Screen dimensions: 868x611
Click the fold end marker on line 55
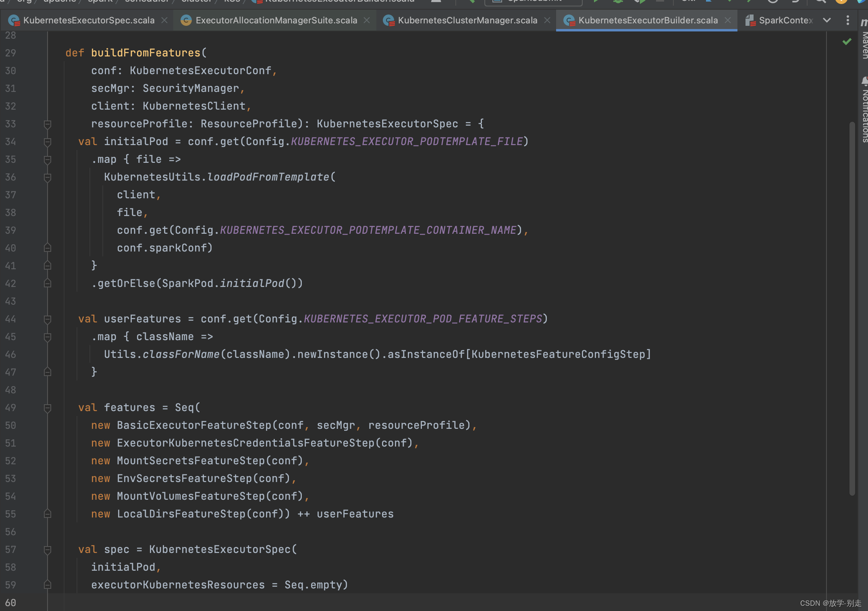pyautogui.click(x=48, y=514)
